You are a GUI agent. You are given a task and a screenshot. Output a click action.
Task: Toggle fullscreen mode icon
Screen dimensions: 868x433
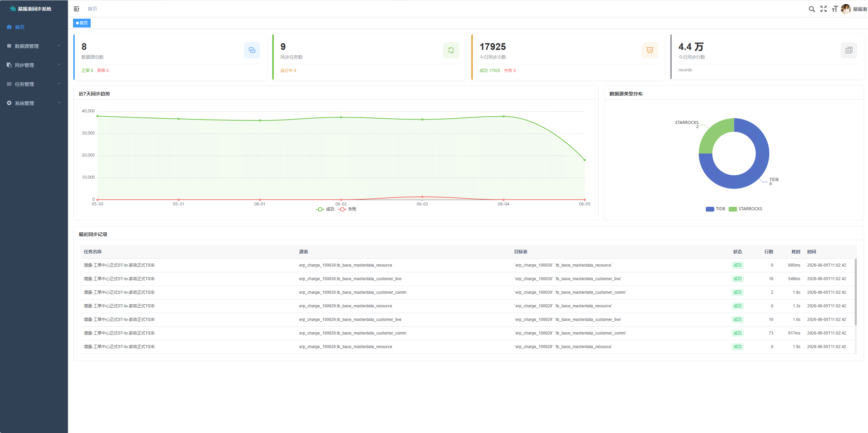coord(824,9)
